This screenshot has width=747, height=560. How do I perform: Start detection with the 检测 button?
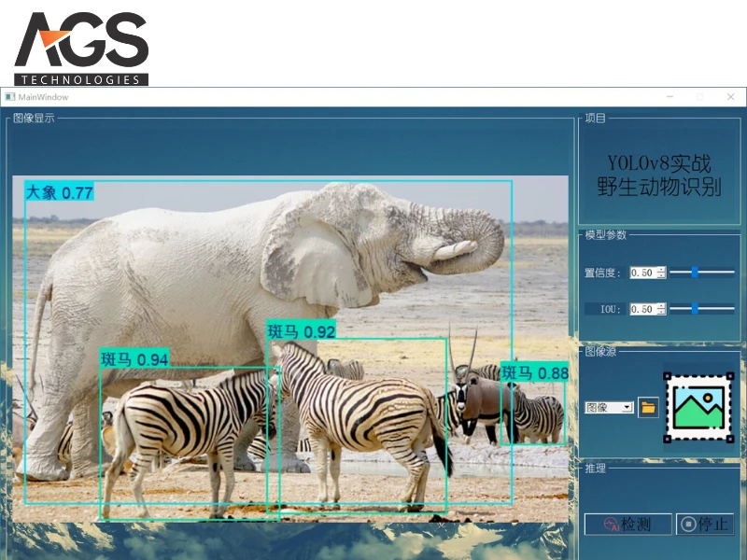(x=627, y=525)
